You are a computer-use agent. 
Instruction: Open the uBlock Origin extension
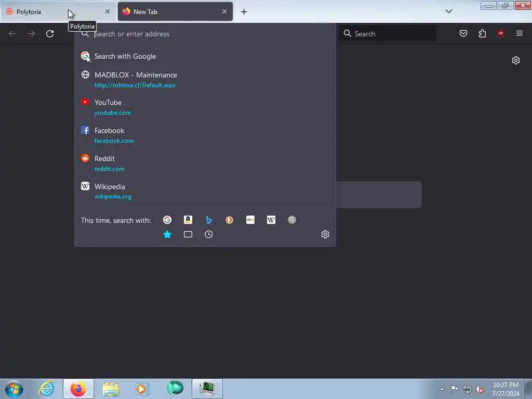(x=501, y=33)
